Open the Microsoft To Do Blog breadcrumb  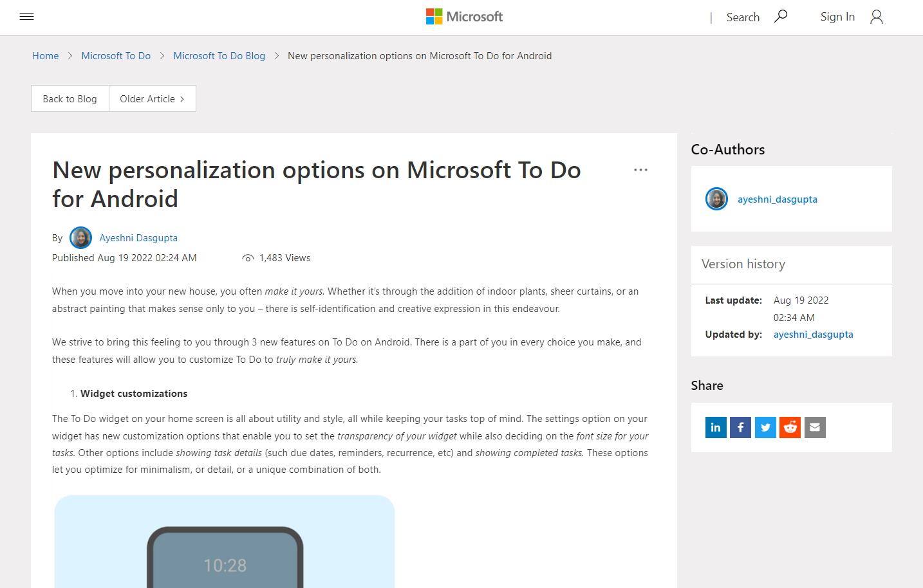pos(219,55)
